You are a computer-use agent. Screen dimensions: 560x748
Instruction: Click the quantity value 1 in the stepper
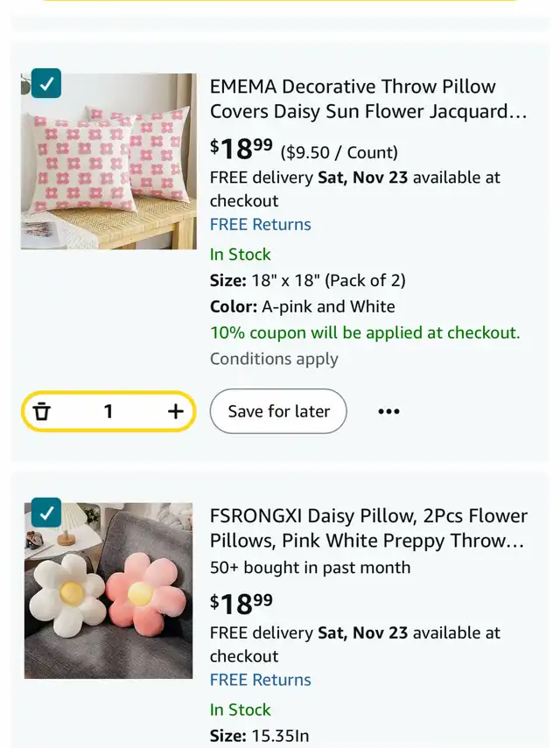tap(108, 411)
